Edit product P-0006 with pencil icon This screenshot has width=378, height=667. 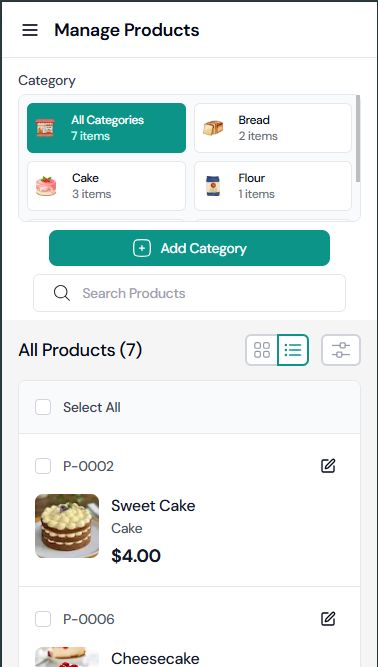(328, 619)
